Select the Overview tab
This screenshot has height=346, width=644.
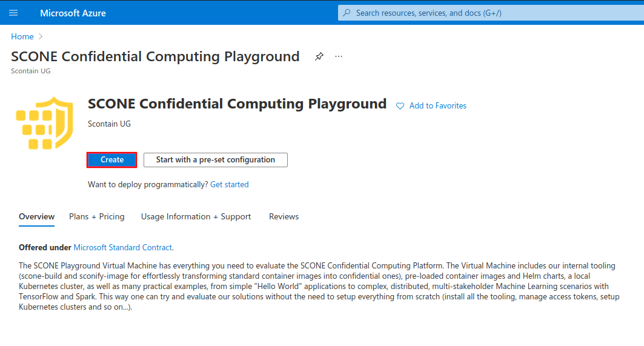pyautogui.click(x=36, y=216)
